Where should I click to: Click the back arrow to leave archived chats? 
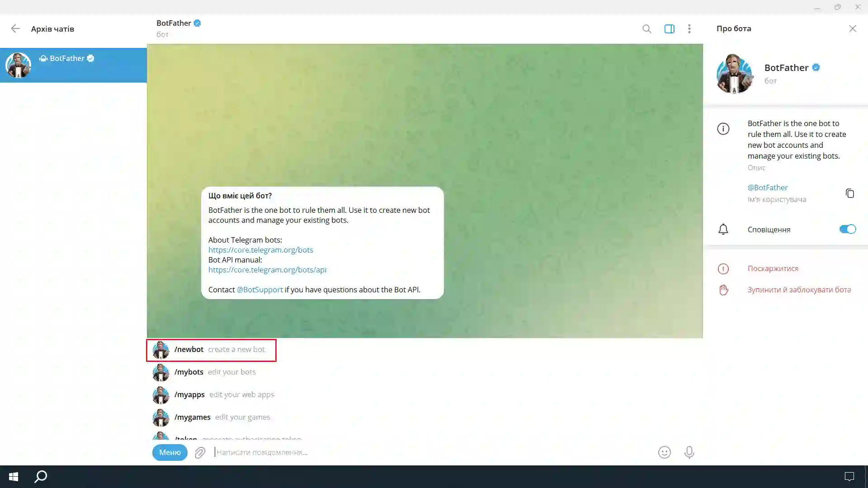click(x=15, y=28)
